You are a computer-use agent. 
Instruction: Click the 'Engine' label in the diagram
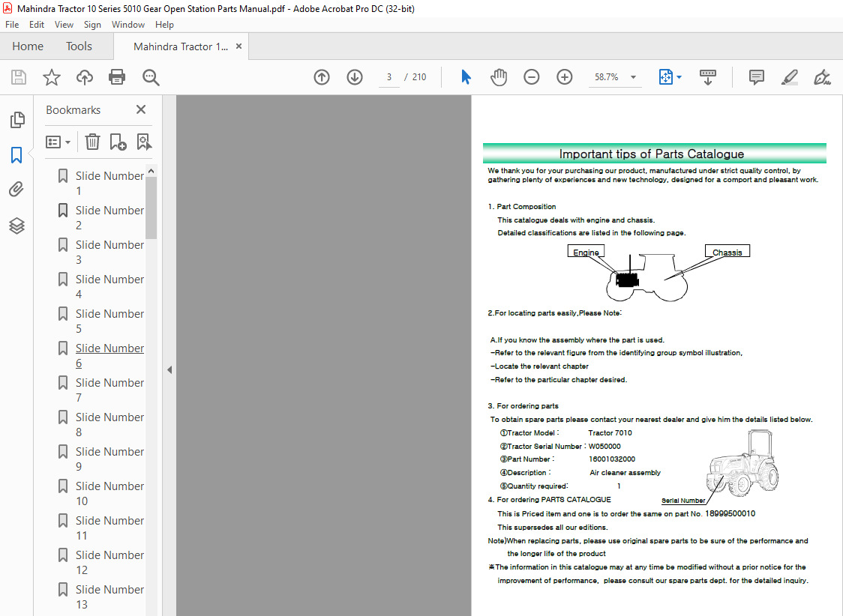tap(586, 252)
